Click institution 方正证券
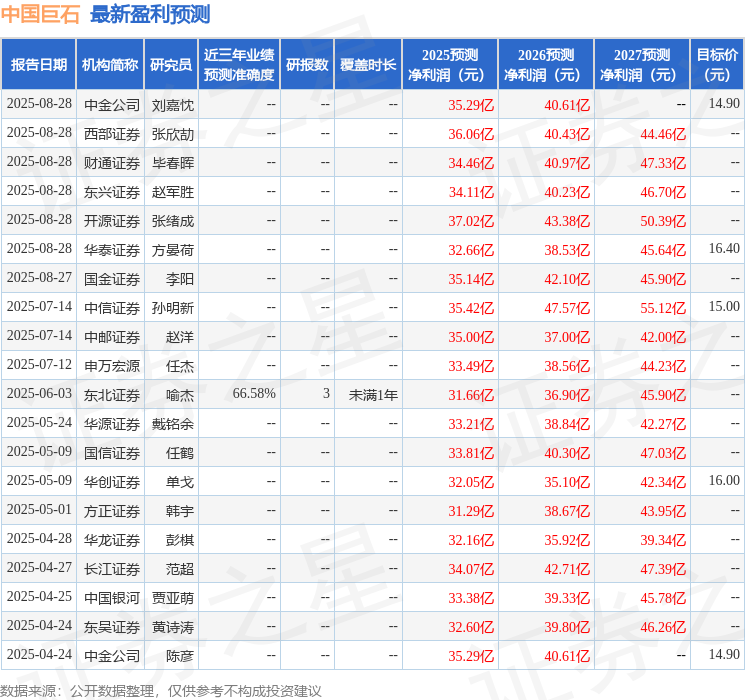Image resolution: width=745 pixels, height=700 pixels. click(112, 511)
